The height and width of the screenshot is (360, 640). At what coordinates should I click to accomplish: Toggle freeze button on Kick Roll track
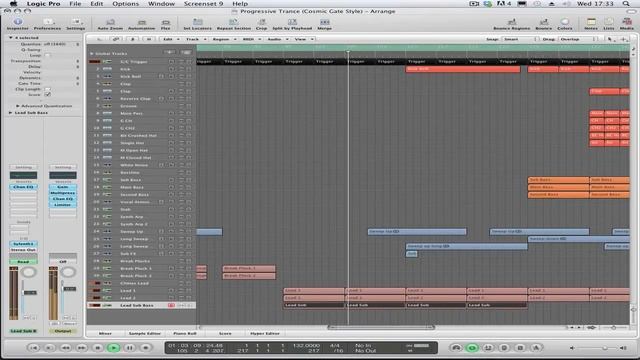point(161,76)
